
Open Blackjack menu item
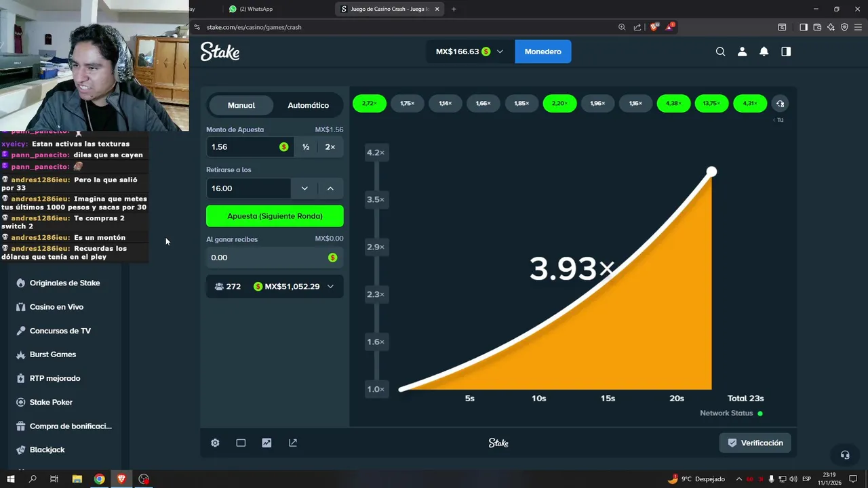47,450
